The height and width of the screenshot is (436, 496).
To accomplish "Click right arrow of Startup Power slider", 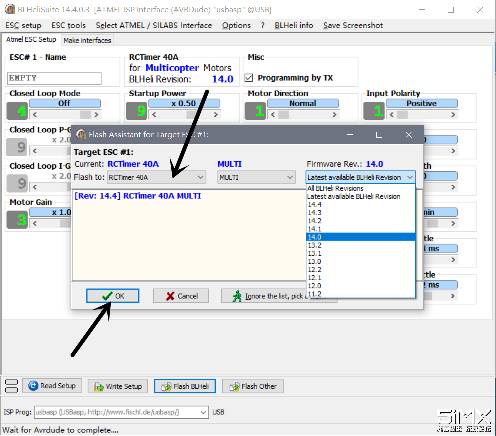I will (x=216, y=115).
